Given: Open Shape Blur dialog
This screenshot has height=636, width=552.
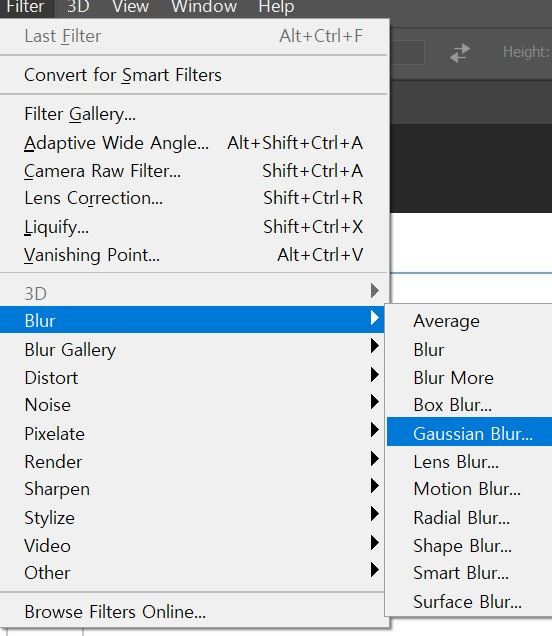Looking at the screenshot, I should pyautogui.click(x=469, y=546).
